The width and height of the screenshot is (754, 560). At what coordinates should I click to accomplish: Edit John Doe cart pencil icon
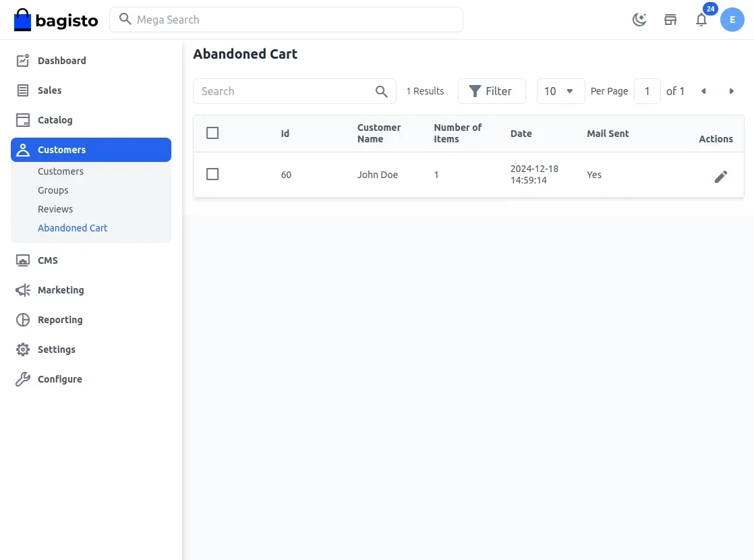pos(720,177)
